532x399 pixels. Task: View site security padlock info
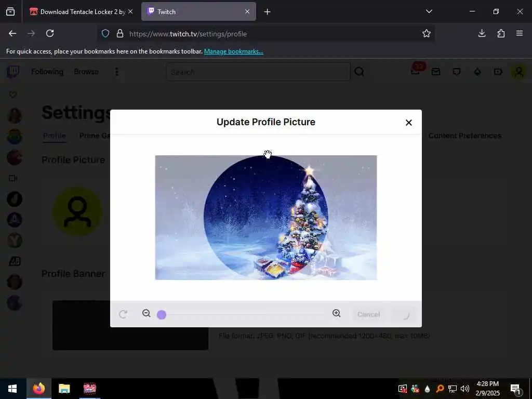pyautogui.click(x=120, y=34)
